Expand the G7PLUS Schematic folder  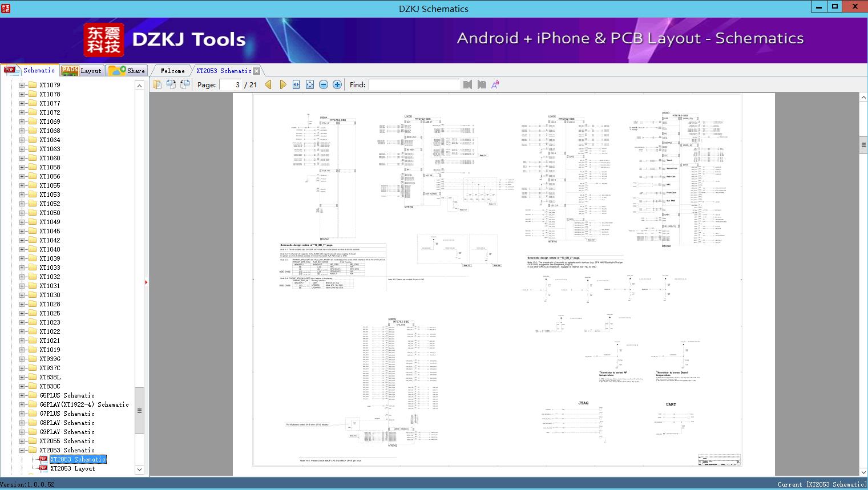point(22,414)
